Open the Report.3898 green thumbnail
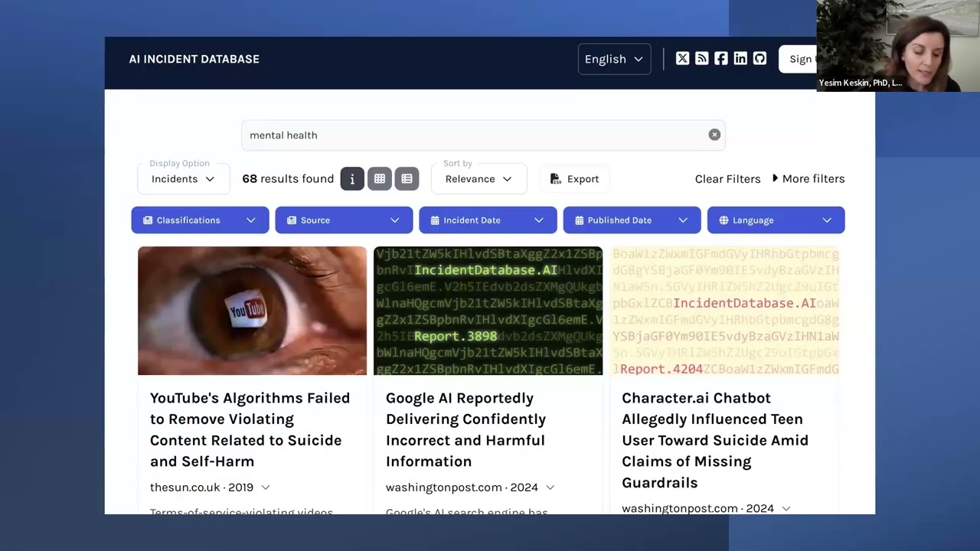980x551 pixels. point(488,311)
